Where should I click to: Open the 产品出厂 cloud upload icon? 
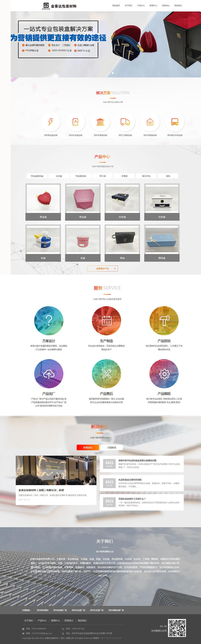point(49,373)
